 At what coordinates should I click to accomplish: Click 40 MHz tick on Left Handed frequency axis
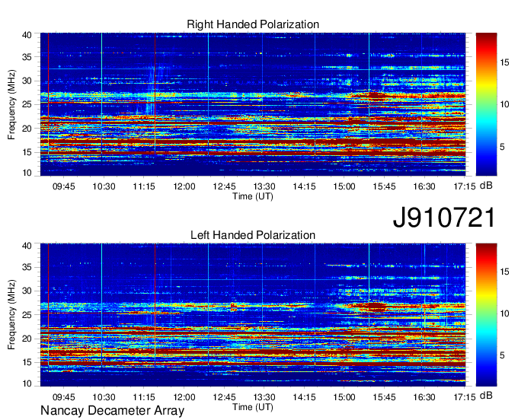27,246
